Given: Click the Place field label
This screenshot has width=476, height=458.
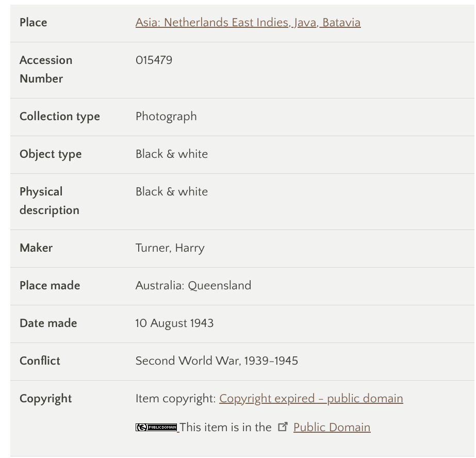Looking at the screenshot, I should [x=34, y=23].
